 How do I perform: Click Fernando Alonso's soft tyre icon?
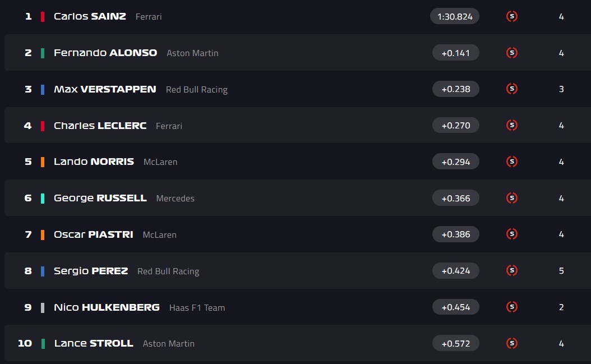(x=511, y=53)
